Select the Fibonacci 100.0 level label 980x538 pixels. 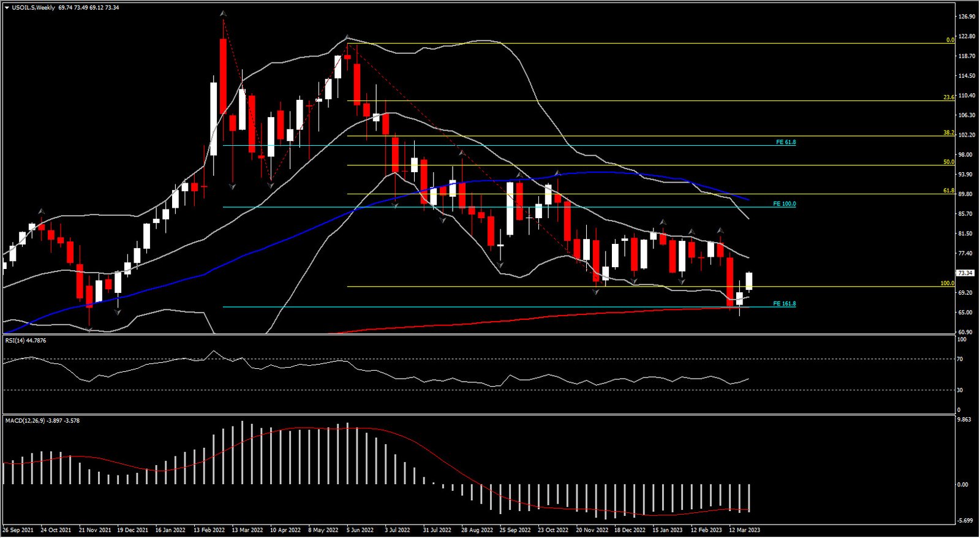[x=947, y=284]
